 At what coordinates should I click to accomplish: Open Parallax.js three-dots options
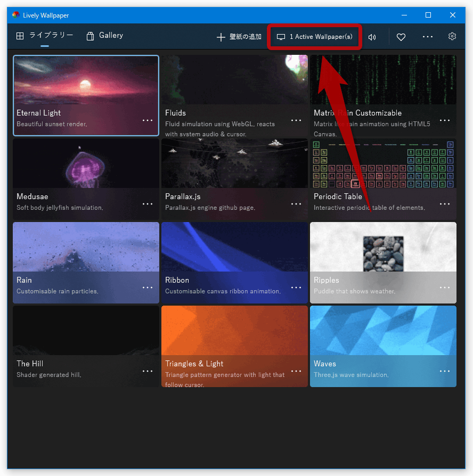click(296, 204)
